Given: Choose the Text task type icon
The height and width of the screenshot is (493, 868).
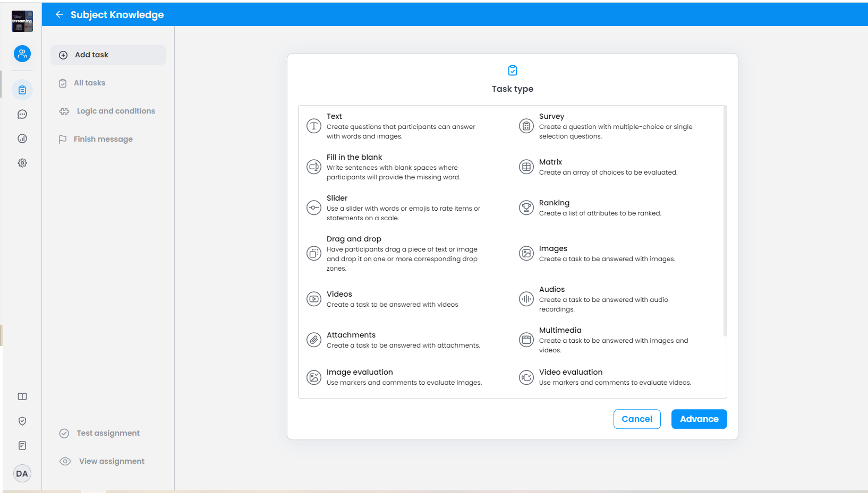Looking at the screenshot, I should (x=314, y=126).
